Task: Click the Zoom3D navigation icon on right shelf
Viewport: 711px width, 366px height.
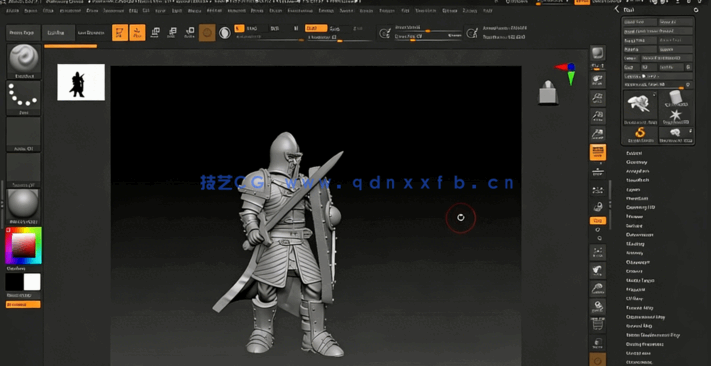Action: tap(598, 288)
